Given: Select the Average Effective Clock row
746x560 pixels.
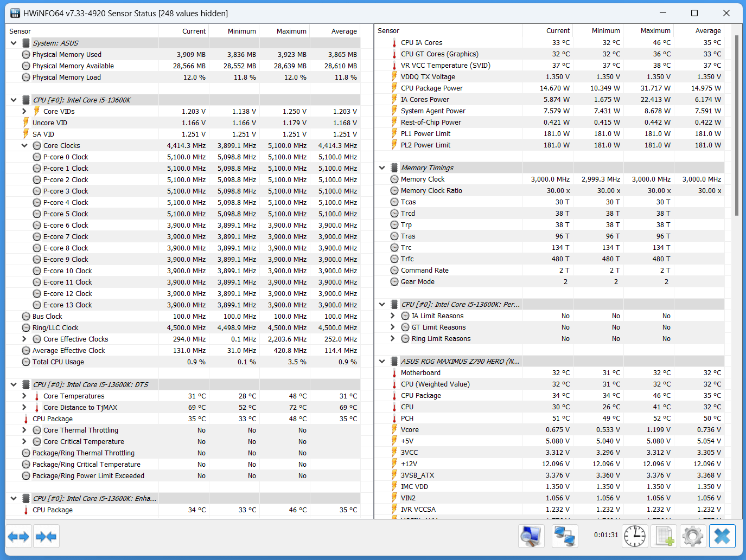Looking at the screenshot, I should pyautogui.click(x=183, y=350).
